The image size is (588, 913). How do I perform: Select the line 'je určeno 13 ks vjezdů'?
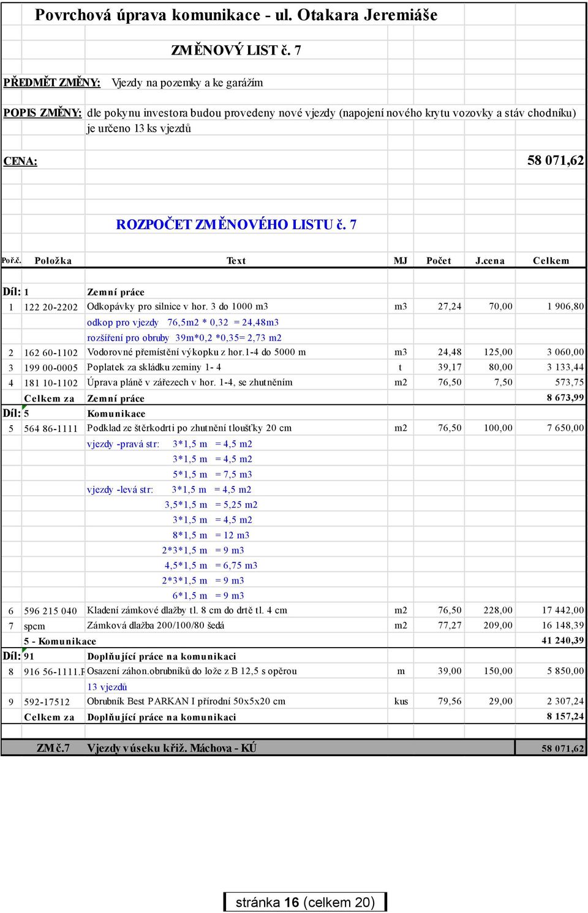[139, 128]
